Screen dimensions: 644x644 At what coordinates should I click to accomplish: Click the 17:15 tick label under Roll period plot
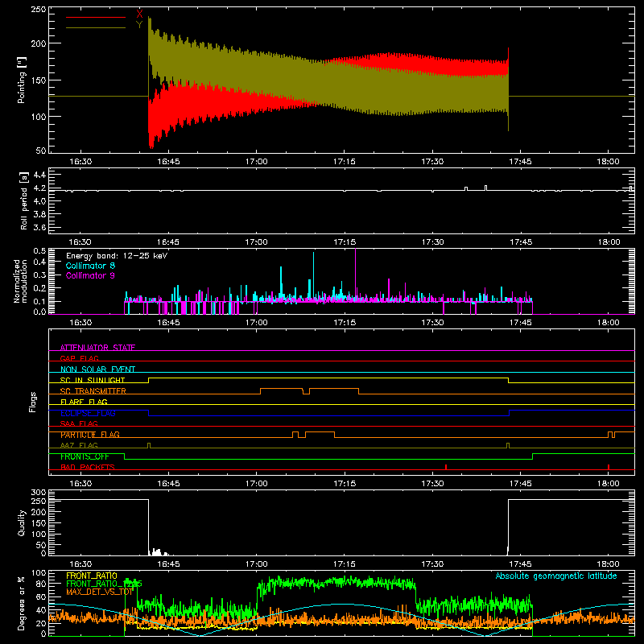coord(345,242)
